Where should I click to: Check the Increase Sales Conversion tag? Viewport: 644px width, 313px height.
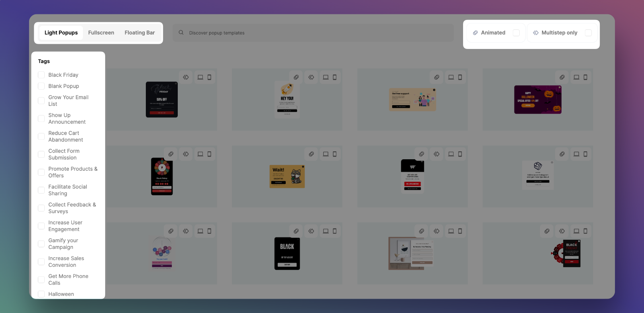pyautogui.click(x=41, y=262)
